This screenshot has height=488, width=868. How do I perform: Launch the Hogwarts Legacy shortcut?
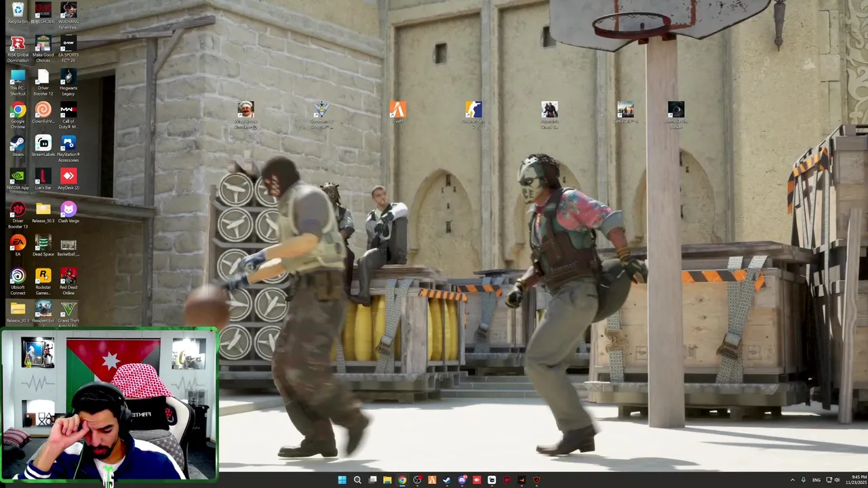[68, 83]
